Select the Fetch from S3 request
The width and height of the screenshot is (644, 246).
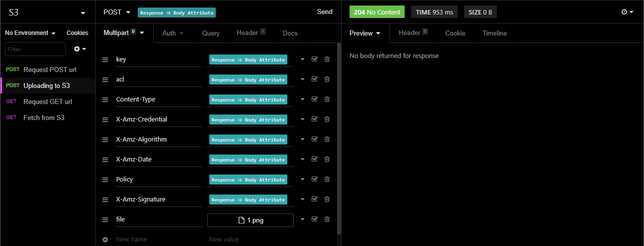(48, 117)
